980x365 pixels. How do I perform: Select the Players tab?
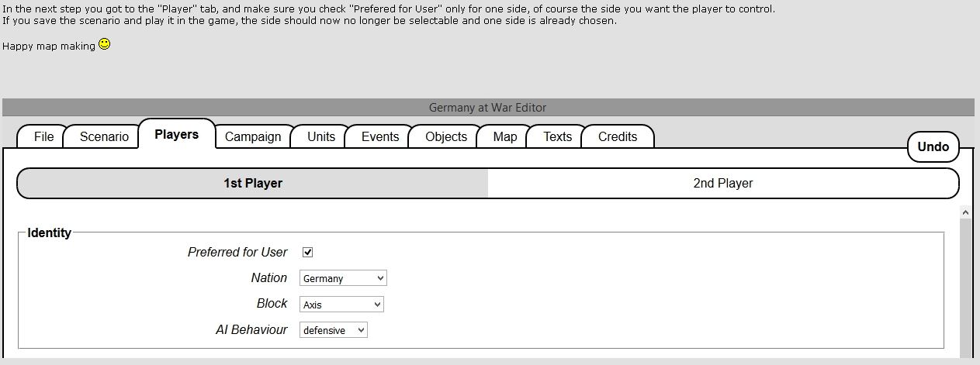coord(177,134)
